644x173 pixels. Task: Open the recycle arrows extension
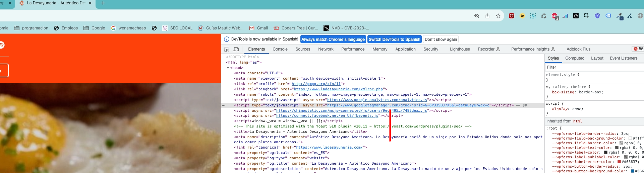pyautogui.click(x=544, y=16)
